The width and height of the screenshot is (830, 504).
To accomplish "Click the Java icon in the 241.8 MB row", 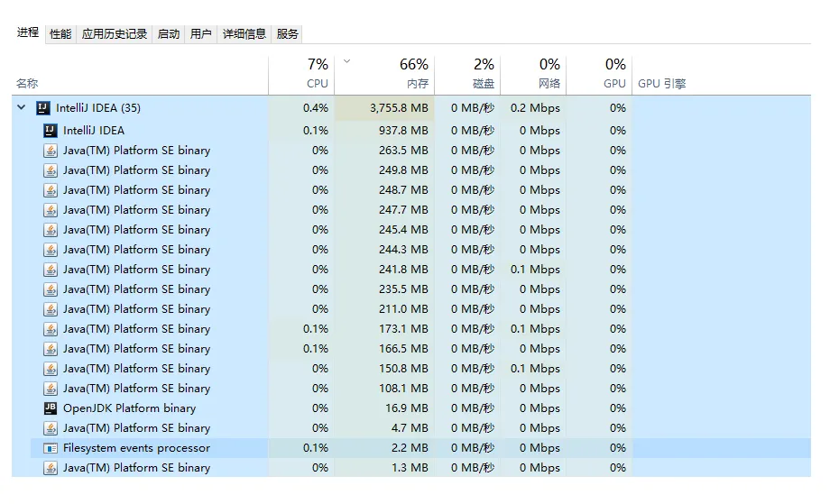I will pyautogui.click(x=51, y=270).
